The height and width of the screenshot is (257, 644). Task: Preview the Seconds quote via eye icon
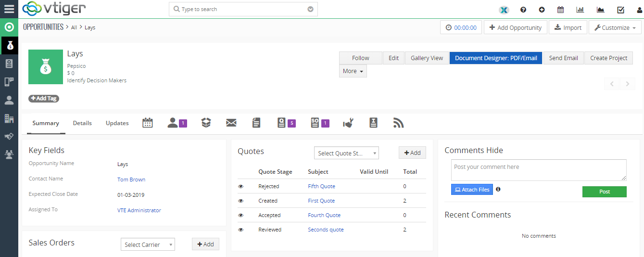point(241,230)
